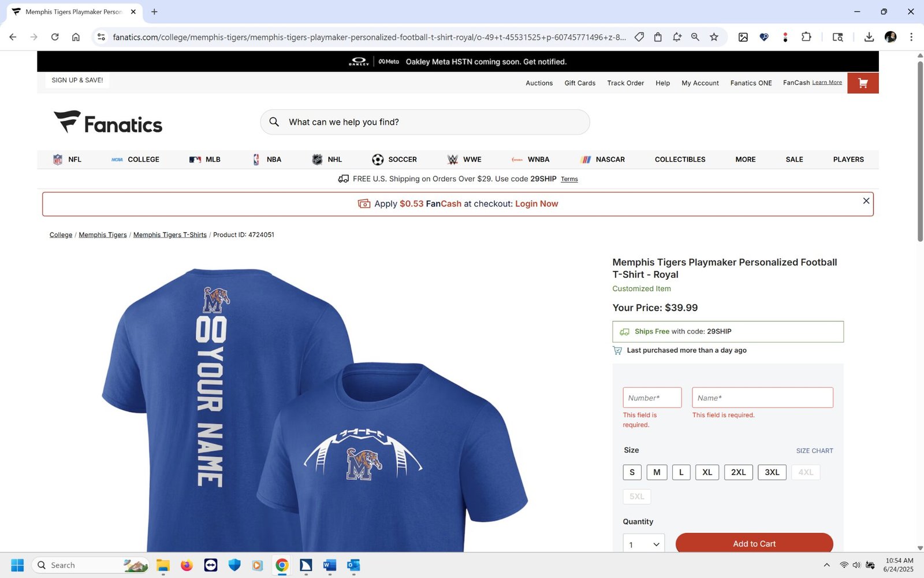Select size 2XL
This screenshot has width=924, height=578.
[739, 472]
